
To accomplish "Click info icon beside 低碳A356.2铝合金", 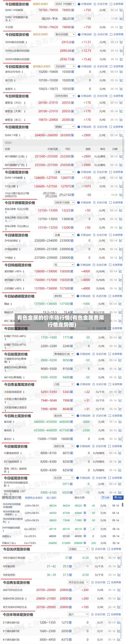I will (x=26, y=599).
